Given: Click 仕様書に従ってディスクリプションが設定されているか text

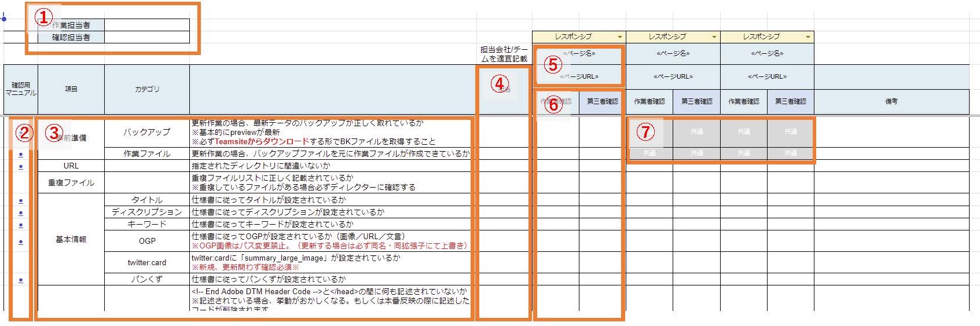Looking at the screenshot, I should point(288,212).
